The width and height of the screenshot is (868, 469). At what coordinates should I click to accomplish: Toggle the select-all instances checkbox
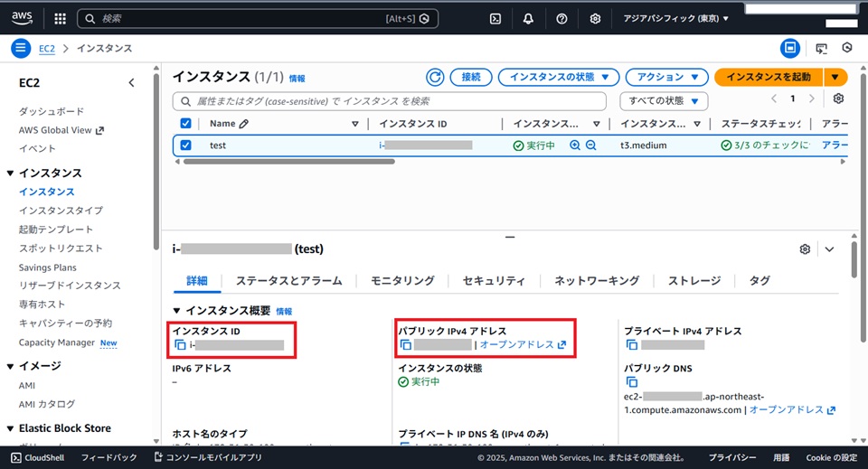point(186,124)
